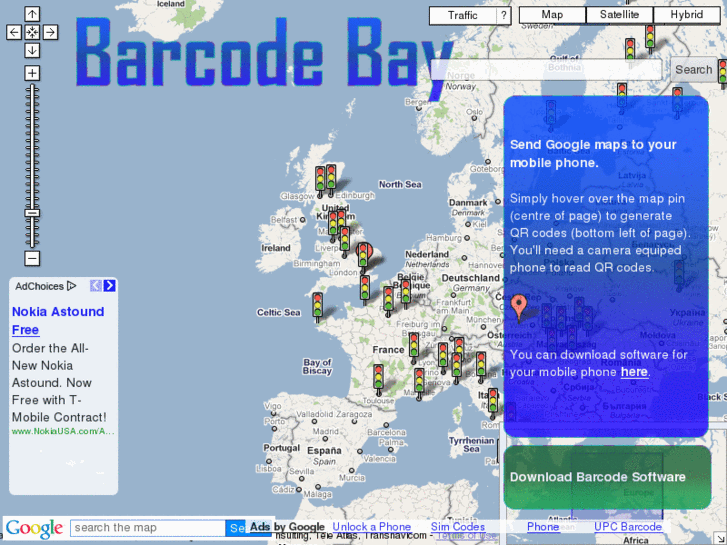Viewport: 727px width, 545px height.
Task: Click the traffic light marker near Marseille
Action: (x=419, y=383)
